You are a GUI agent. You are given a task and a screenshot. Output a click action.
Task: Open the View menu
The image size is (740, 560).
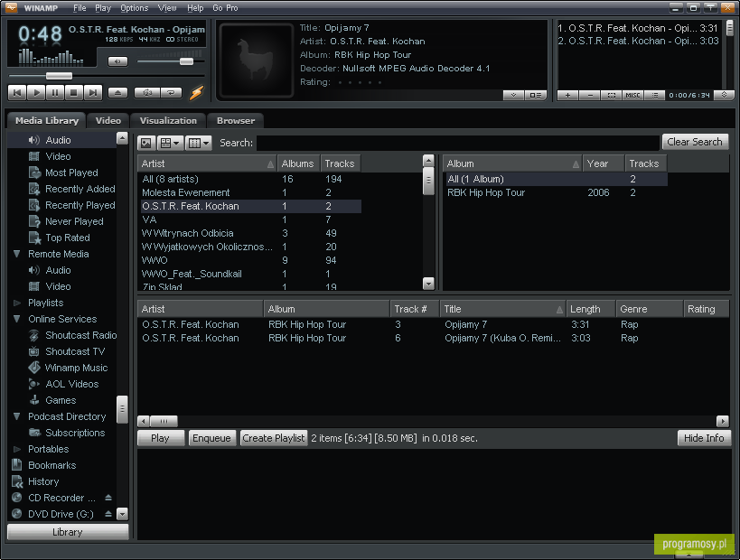[x=167, y=8]
